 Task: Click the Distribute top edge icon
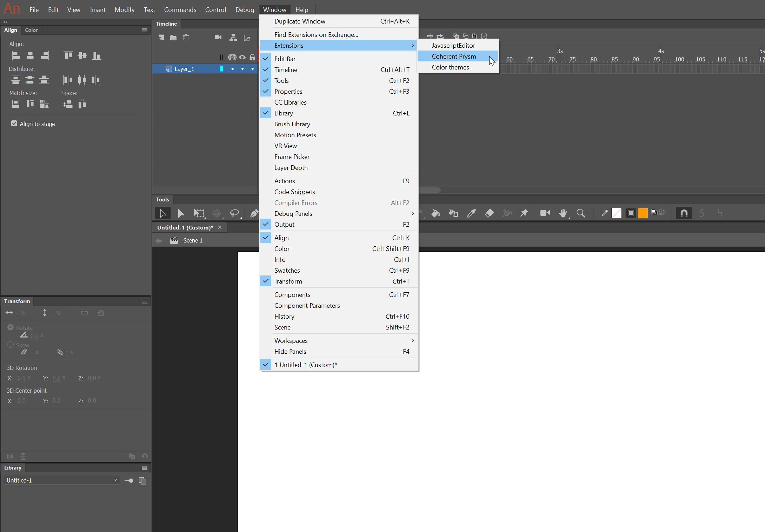(x=15, y=80)
